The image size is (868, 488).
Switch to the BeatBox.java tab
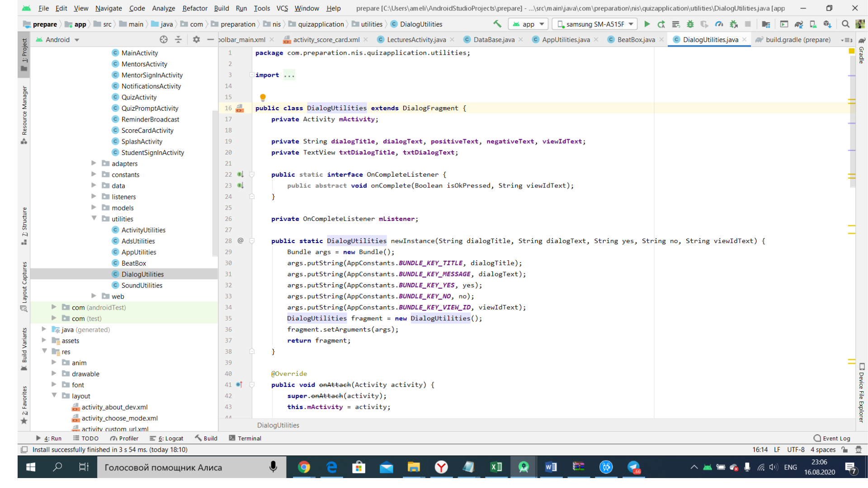click(636, 40)
